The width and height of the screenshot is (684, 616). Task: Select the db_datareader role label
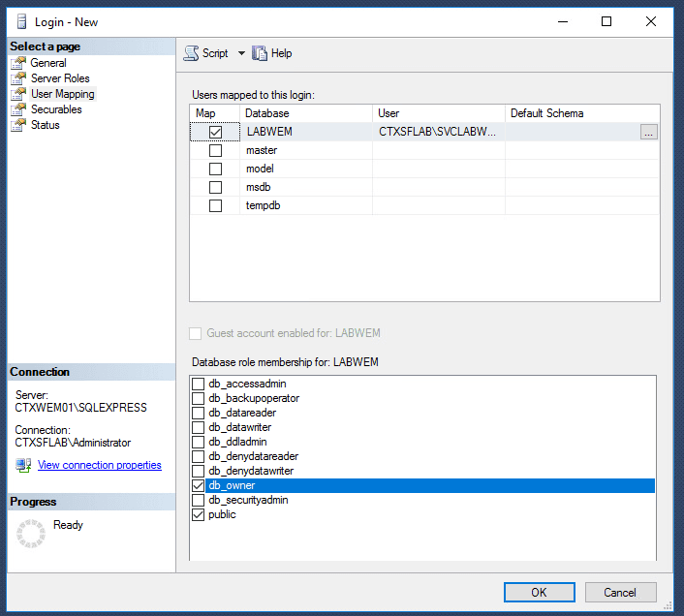click(242, 413)
